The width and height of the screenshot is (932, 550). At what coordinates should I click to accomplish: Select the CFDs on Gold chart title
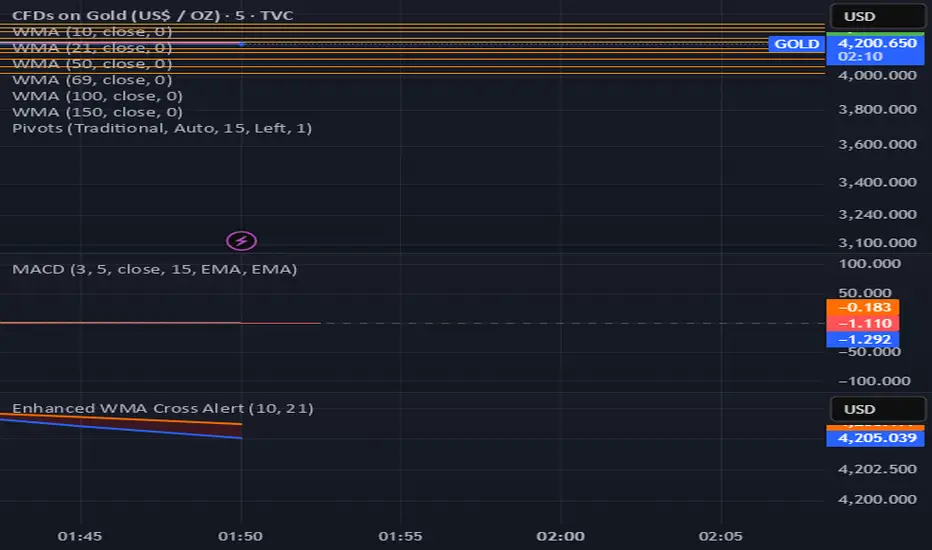click(x=153, y=15)
